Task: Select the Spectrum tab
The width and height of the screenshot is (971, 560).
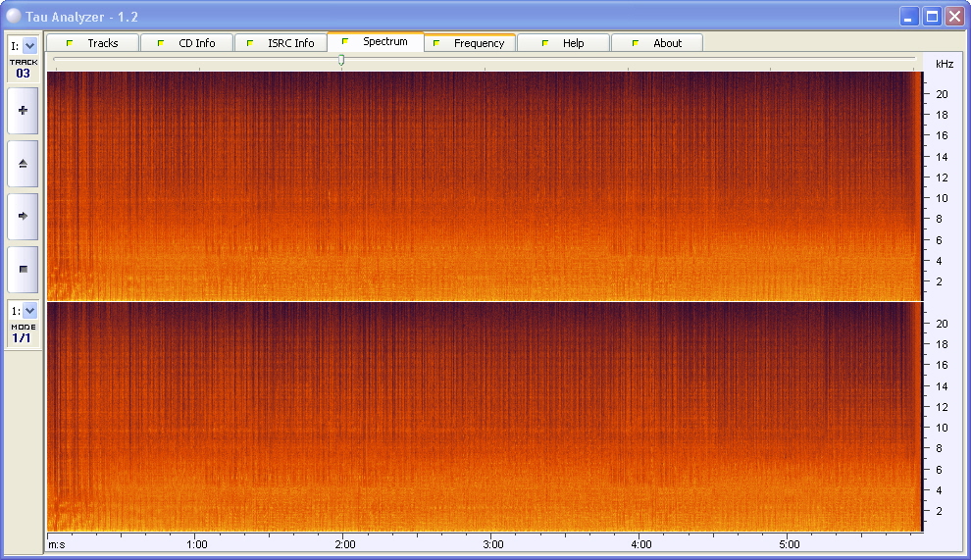Action: 375,42
